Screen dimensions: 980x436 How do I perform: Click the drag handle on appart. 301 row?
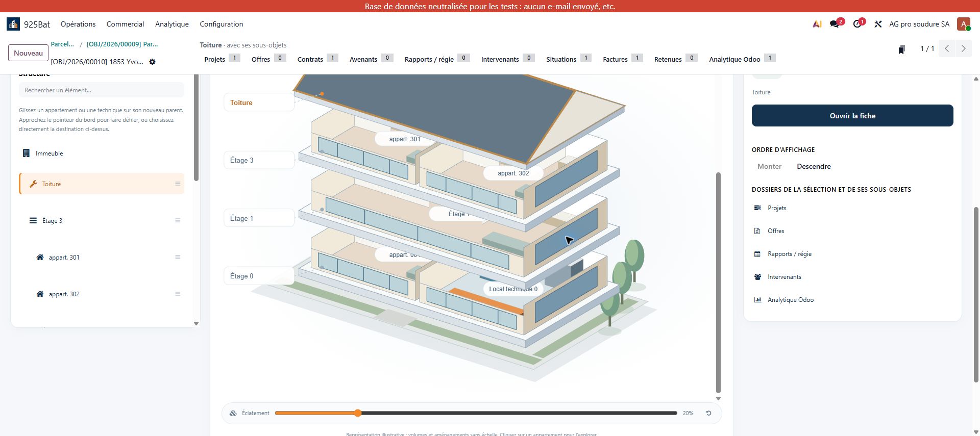click(x=178, y=257)
